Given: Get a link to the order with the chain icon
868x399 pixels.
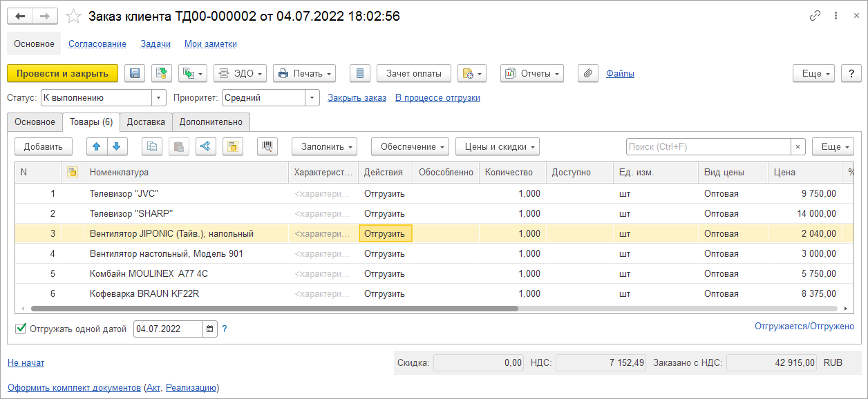Looking at the screenshot, I should coord(815,16).
